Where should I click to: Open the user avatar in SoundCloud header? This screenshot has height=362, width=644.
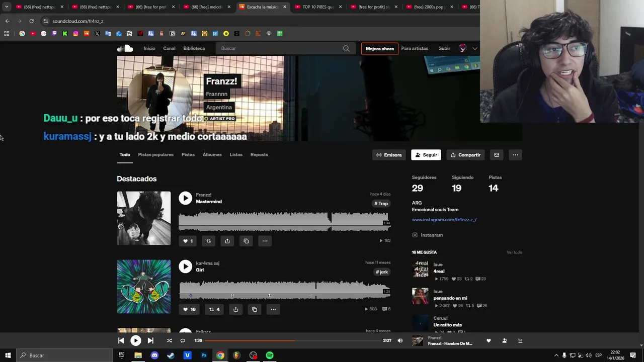(462, 48)
